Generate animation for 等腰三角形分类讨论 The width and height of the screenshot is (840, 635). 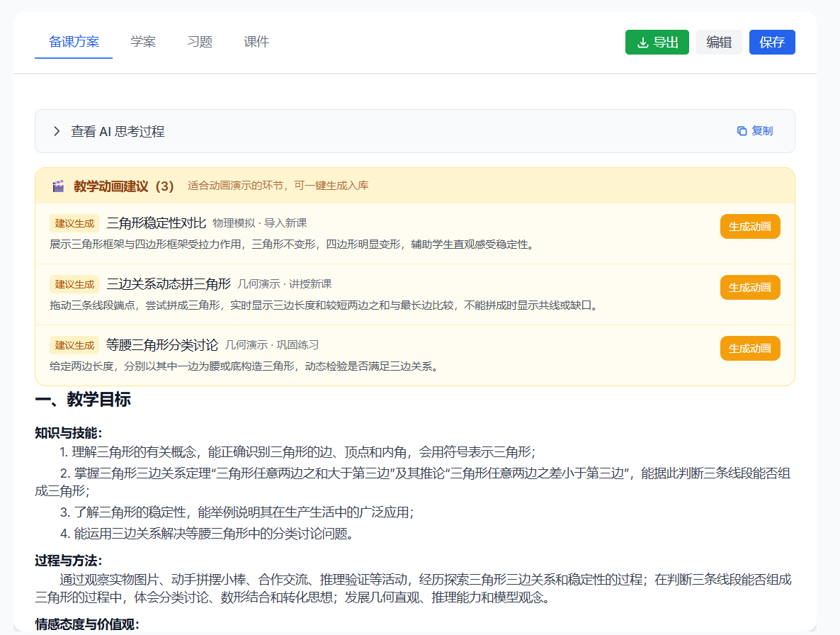[x=750, y=349]
